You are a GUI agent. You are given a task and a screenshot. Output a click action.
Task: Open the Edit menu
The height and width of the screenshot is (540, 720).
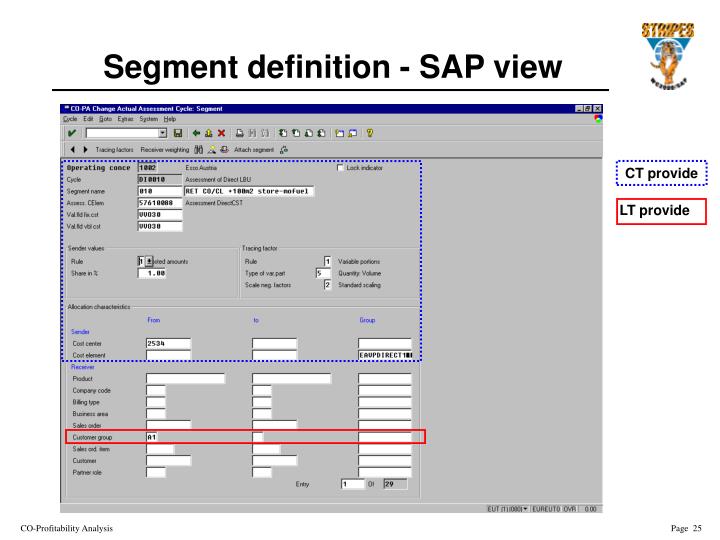[88, 119]
